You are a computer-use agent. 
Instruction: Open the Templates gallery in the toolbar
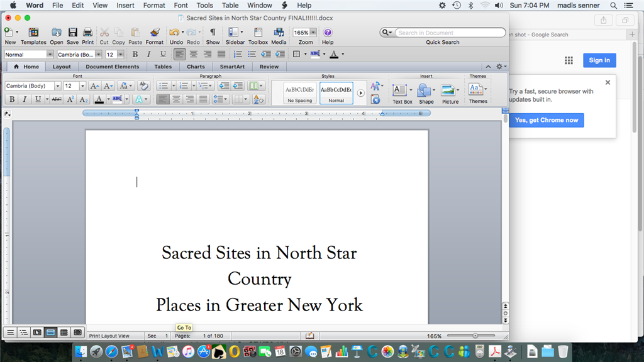coord(33,33)
